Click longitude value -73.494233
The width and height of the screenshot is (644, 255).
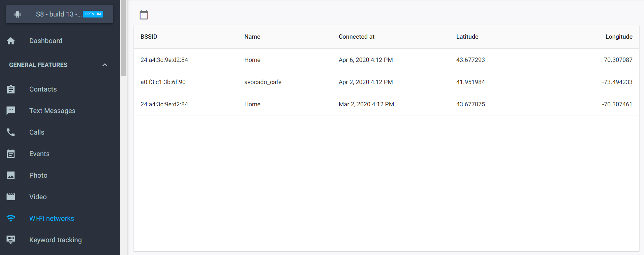(x=617, y=82)
